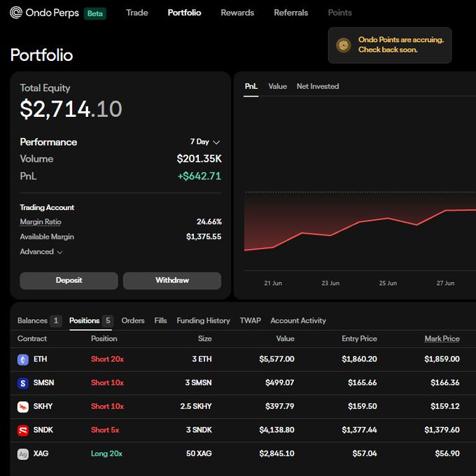Click the $1,860.20 ETH entry price
Screen dimensions: 476x476
pyautogui.click(x=359, y=359)
